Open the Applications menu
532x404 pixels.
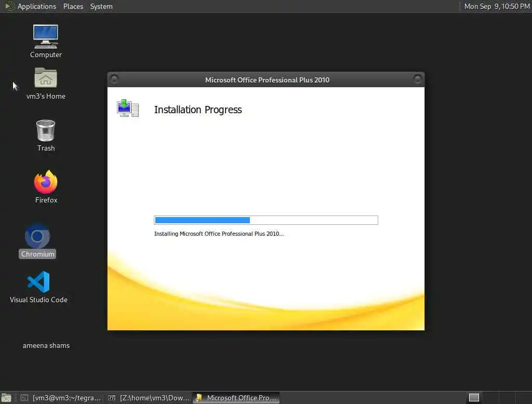pos(37,6)
